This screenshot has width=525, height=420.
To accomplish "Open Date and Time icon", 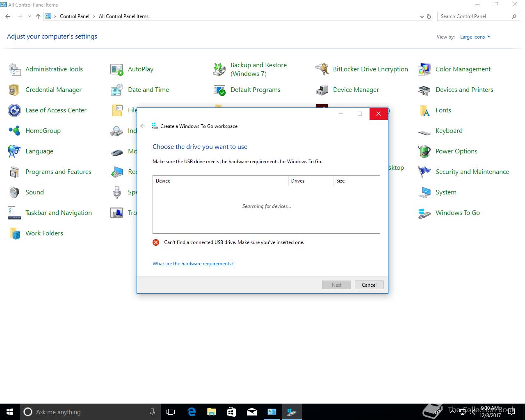I will pyautogui.click(x=117, y=90).
